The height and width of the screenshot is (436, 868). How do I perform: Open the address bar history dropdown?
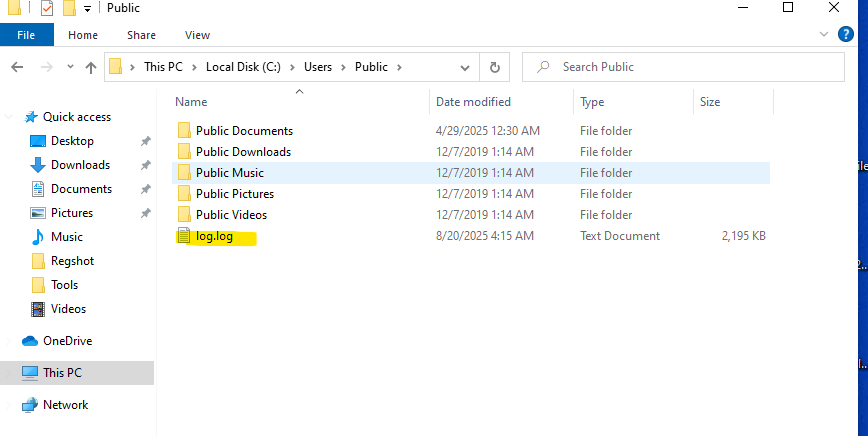465,68
